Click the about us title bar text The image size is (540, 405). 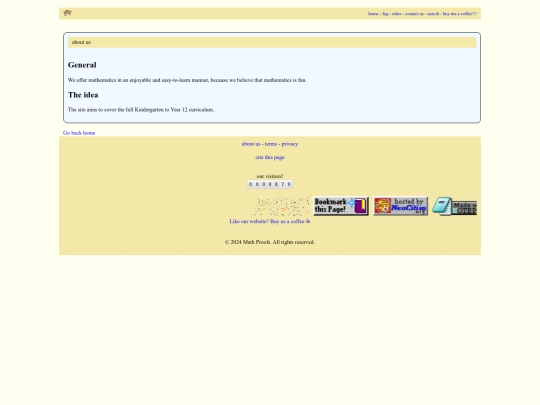(x=81, y=42)
